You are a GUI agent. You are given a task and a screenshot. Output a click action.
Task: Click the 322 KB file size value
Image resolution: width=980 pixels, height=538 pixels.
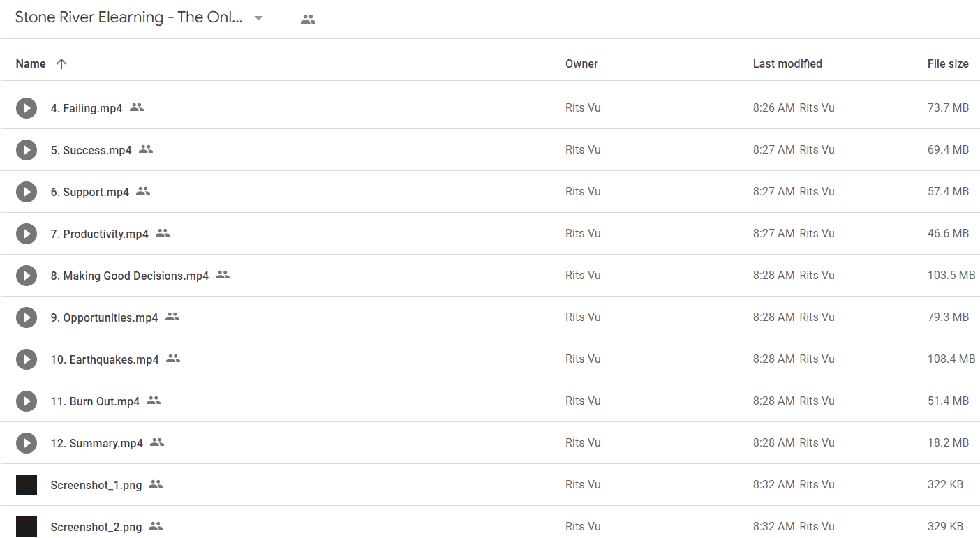coord(945,485)
